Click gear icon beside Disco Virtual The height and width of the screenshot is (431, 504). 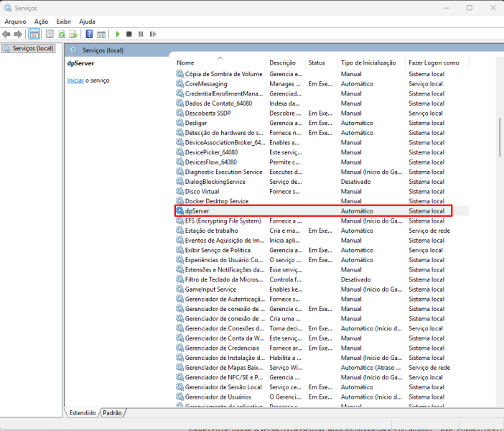coord(179,191)
